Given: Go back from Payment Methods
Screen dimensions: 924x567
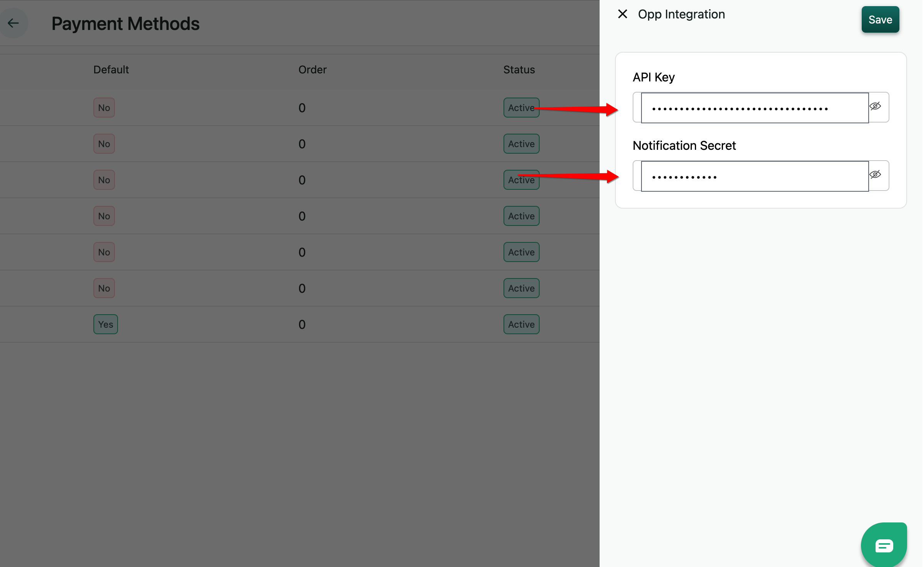Looking at the screenshot, I should (13, 23).
